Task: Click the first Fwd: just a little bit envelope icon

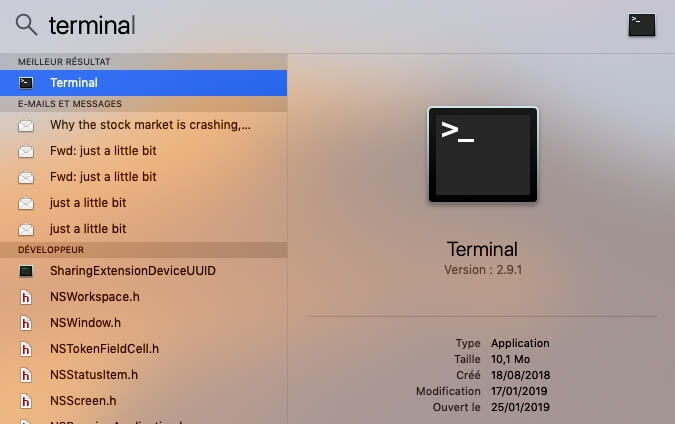Action: click(x=26, y=151)
